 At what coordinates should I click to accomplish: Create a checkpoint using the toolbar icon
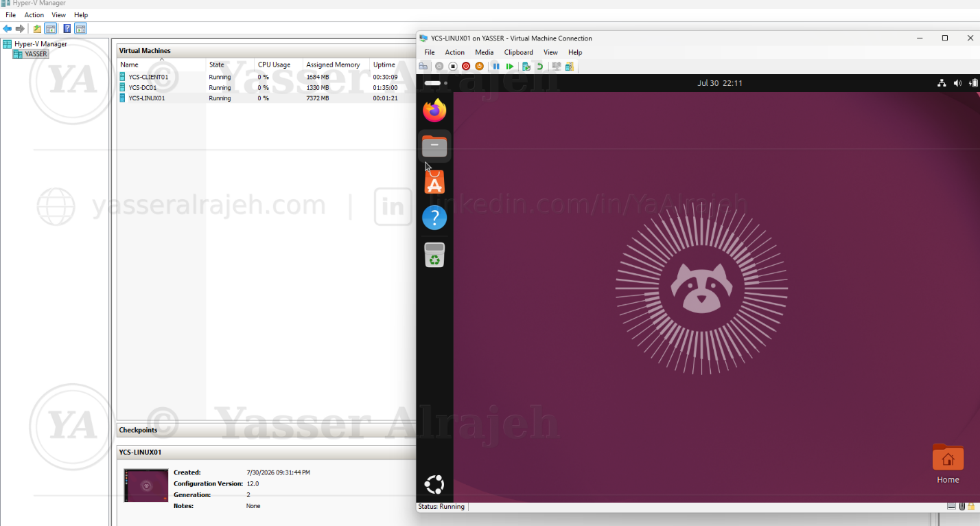tap(526, 67)
